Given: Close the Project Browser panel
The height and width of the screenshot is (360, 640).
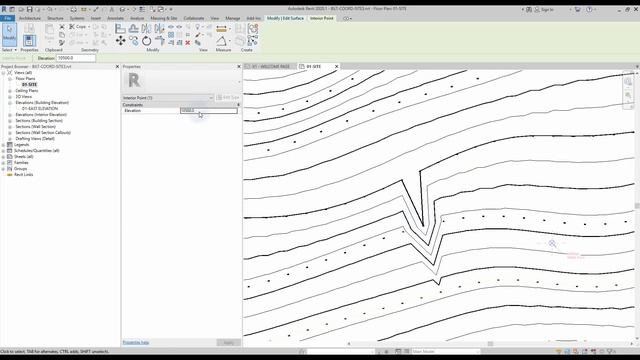Looking at the screenshot, I should click(x=117, y=67).
